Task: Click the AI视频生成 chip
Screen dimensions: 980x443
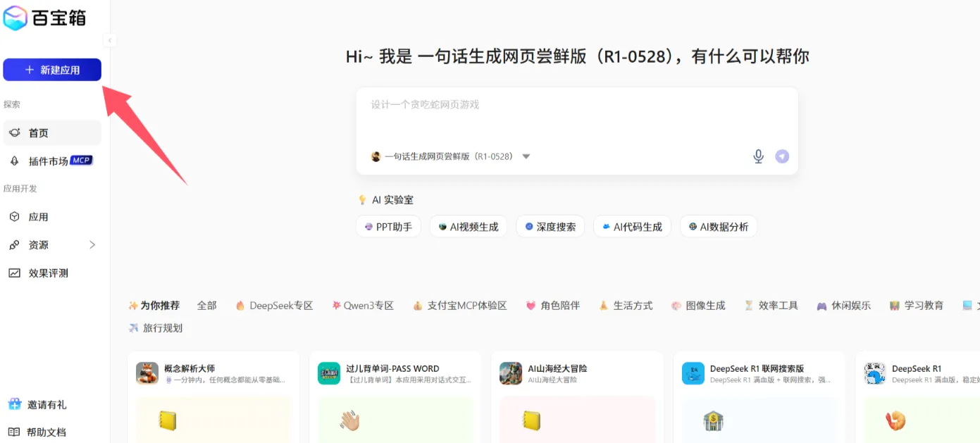Action: pos(469,227)
